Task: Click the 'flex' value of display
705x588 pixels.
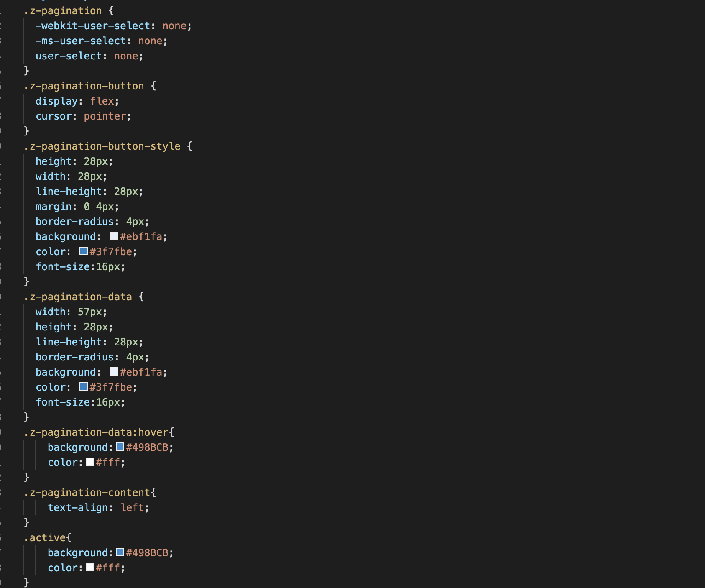Action: pos(102,101)
